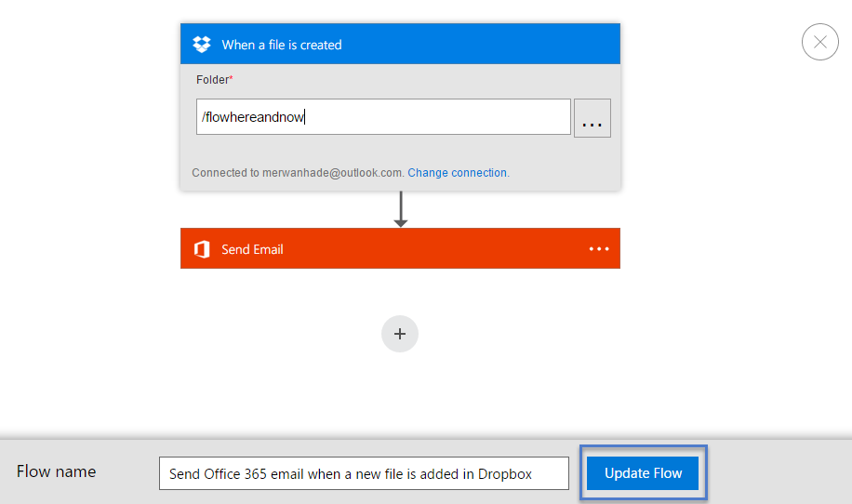Click the Folder field label
Image resolution: width=852 pixels, height=504 pixels.
211,80
